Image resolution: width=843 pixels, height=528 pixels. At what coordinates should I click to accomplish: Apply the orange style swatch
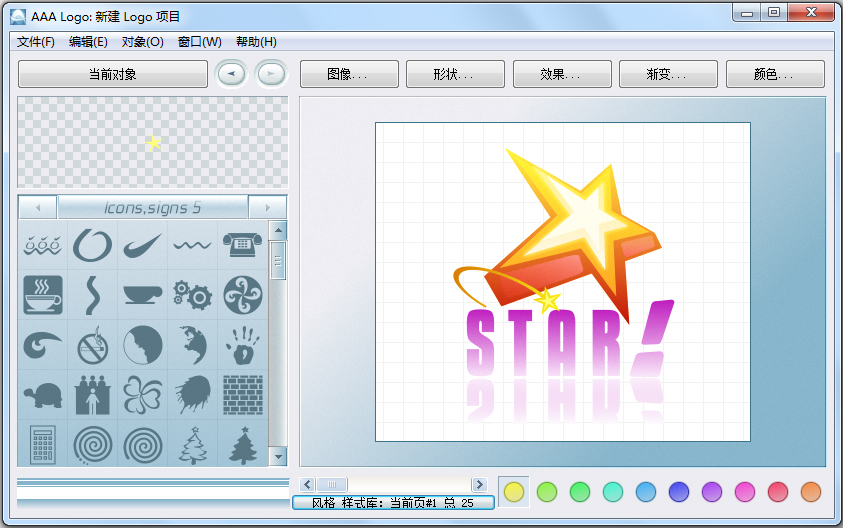point(810,491)
